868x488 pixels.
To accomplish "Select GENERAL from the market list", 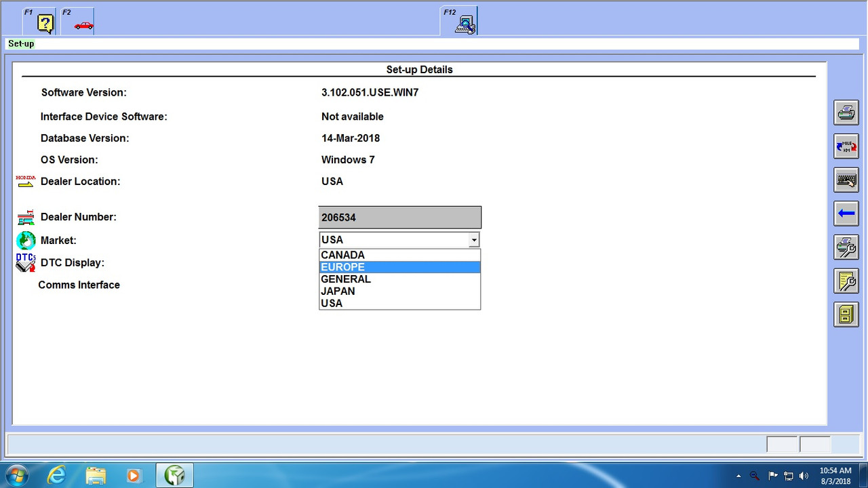I will (x=399, y=279).
